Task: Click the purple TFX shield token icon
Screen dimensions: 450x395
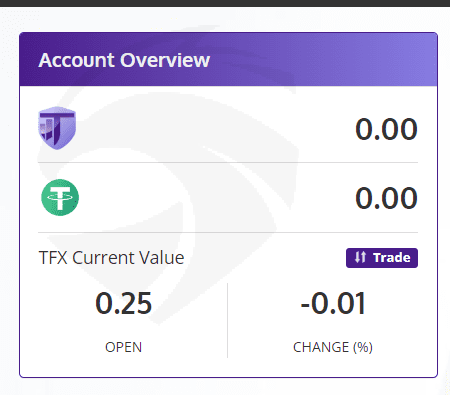Action: click(57, 128)
